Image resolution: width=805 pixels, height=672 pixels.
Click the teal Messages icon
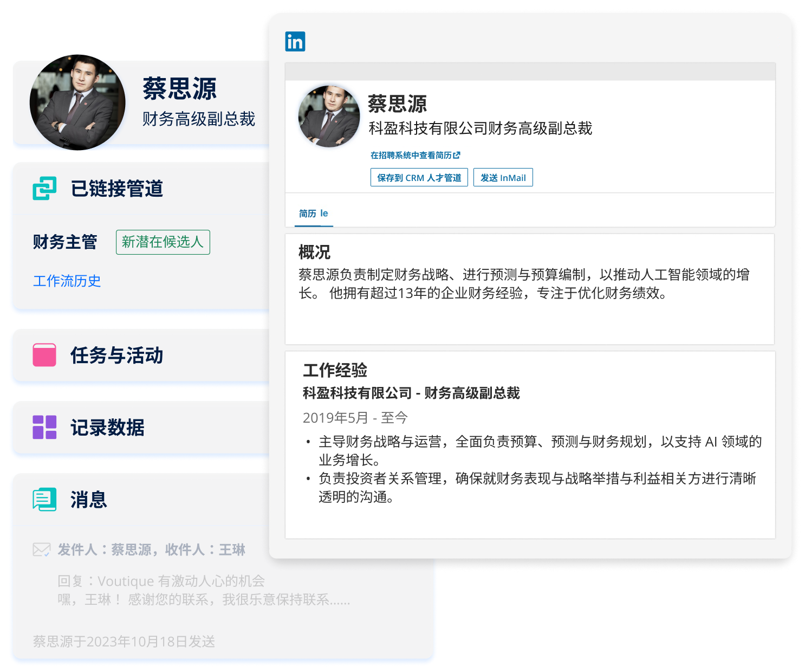tap(44, 499)
